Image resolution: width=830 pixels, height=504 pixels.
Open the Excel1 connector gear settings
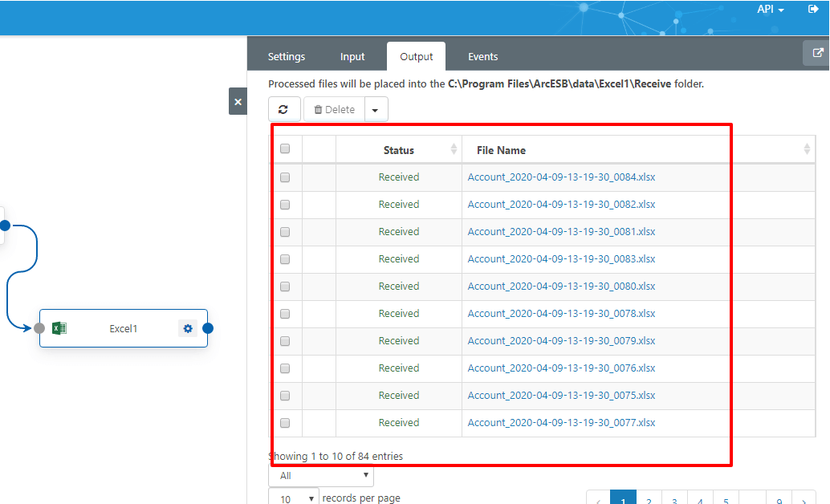click(187, 328)
